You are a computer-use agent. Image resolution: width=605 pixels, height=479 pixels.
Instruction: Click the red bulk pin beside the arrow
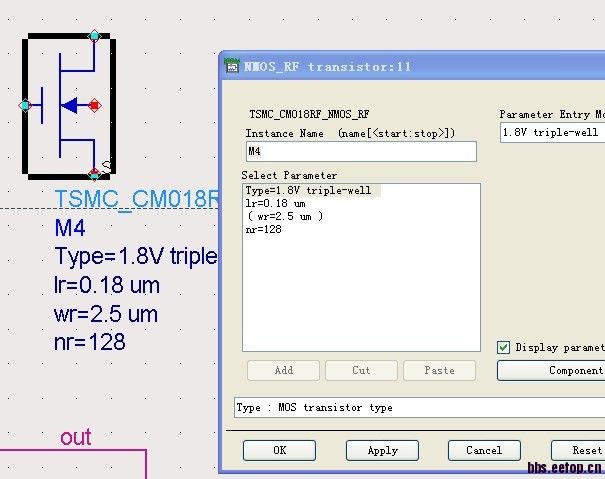coord(95,105)
